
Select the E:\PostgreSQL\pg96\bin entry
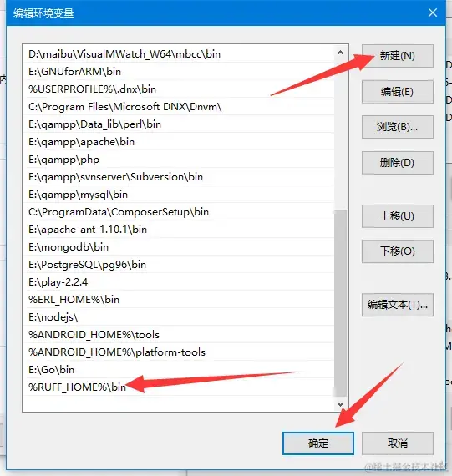[179, 265]
